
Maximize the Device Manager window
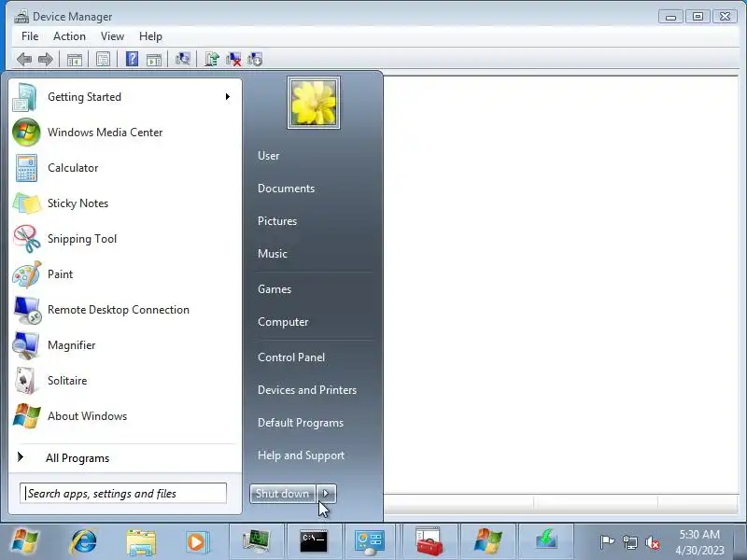pos(698,17)
